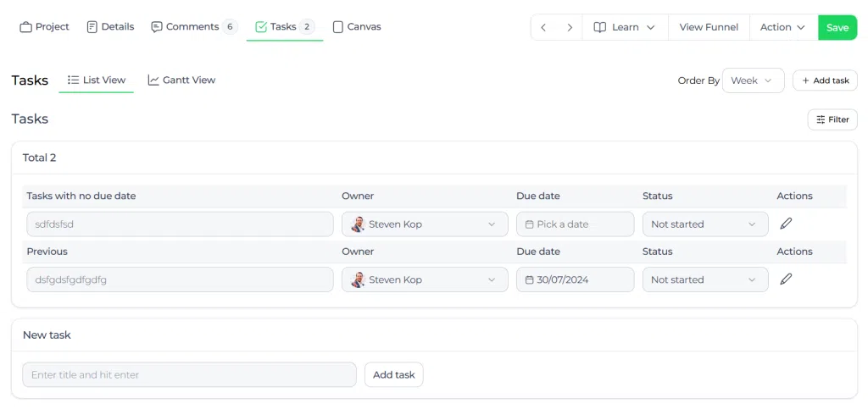Click the Total 2 text
This screenshot has height=415, width=868.
coord(39,158)
